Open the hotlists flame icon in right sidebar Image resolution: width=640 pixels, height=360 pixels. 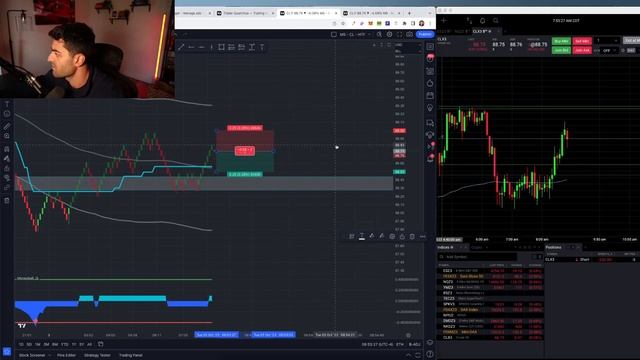(x=430, y=83)
